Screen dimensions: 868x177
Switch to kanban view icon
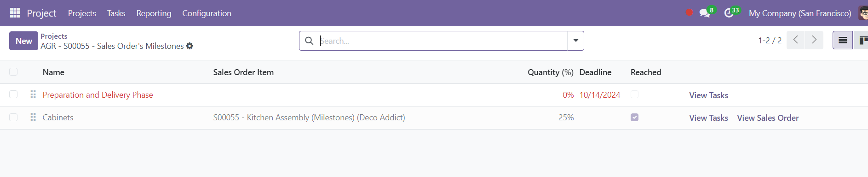[861, 41]
